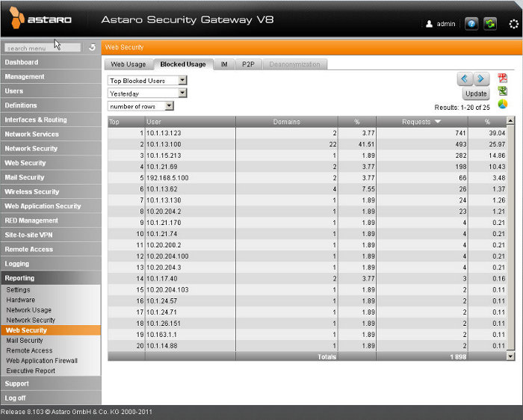Sort by Top column header
The image size is (523, 420).
click(x=126, y=122)
